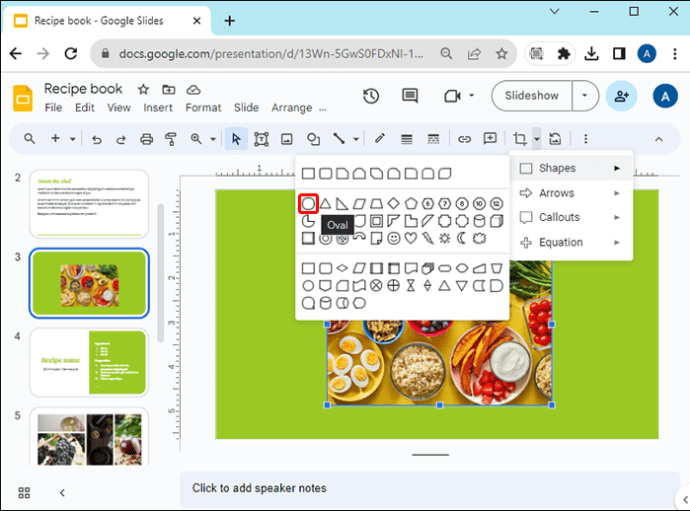
Task: Open the Edit menu
Action: pos(84,108)
